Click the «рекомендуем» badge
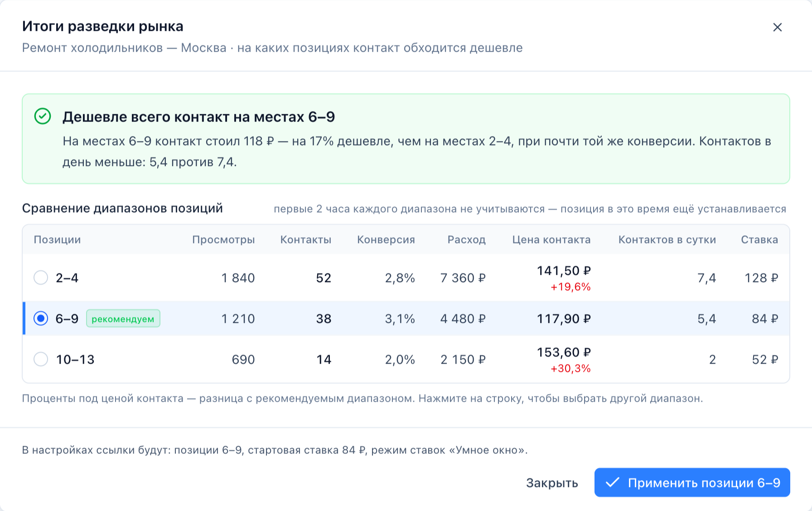This screenshot has height=511, width=812. point(123,319)
